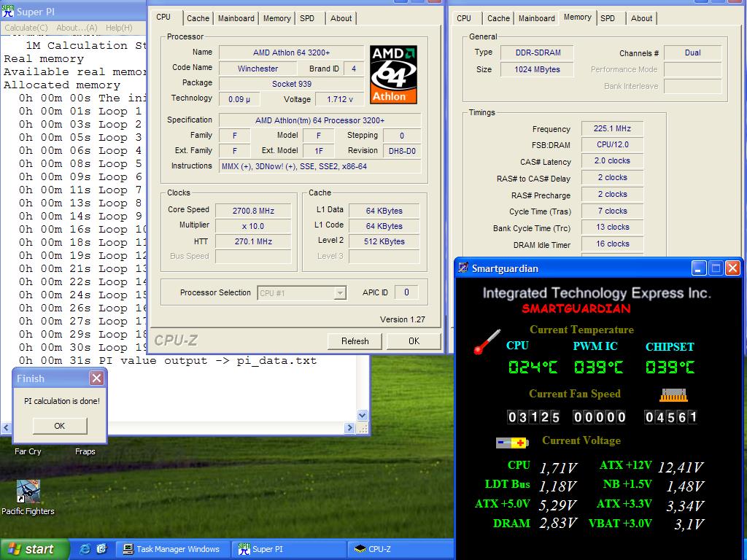The height and width of the screenshot is (560, 747).
Task: Open About tab in memory CPU-Z window
Action: click(x=642, y=18)
